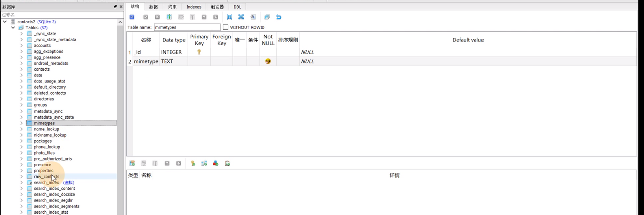The image size is (644, 215).
Task: Click the database tree vertical scrollbar
Action: click(120, 117)
